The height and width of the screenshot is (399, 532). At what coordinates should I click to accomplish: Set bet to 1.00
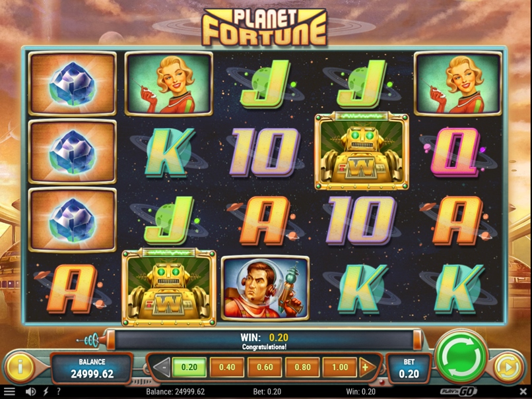point(340,367)
